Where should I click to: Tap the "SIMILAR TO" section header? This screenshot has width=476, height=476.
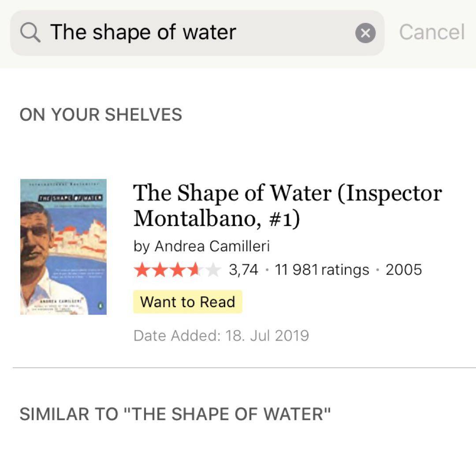[x=175, y=414]
